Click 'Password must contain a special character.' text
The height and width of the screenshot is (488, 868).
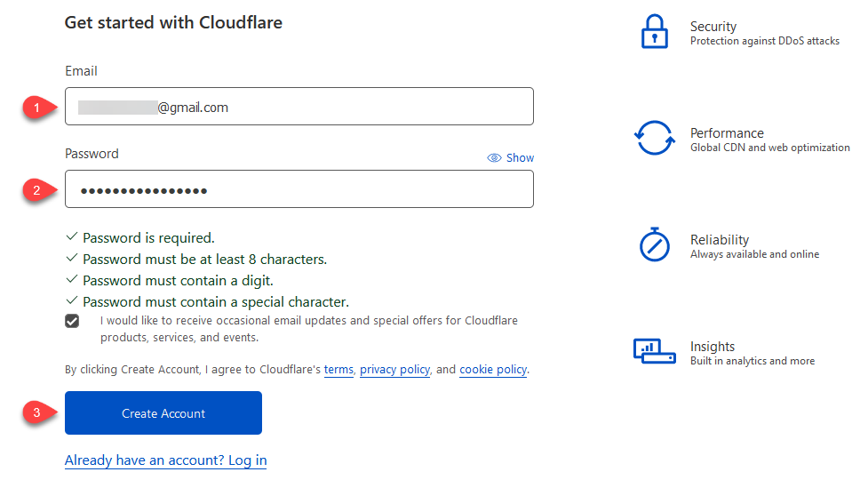pos(216,302)
